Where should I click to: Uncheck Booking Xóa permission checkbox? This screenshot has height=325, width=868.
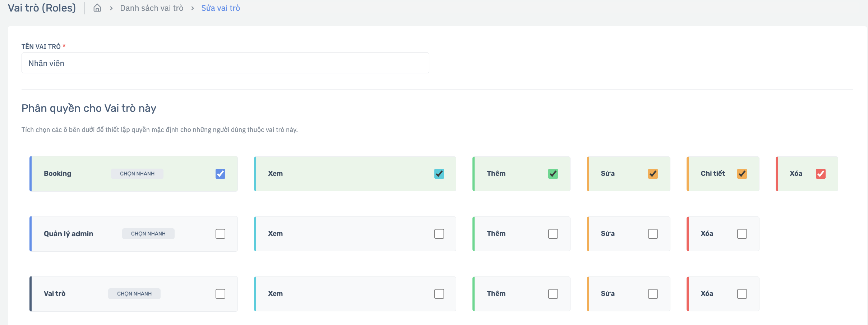821,174
